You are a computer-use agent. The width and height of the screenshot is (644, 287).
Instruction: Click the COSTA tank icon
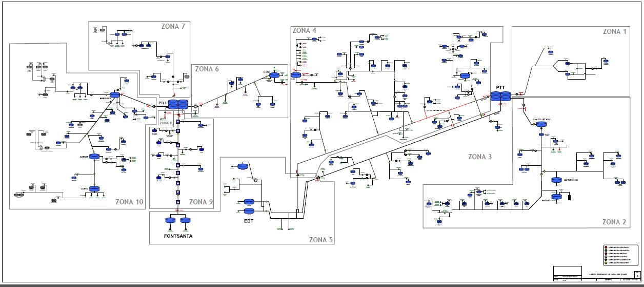point(94,189)
